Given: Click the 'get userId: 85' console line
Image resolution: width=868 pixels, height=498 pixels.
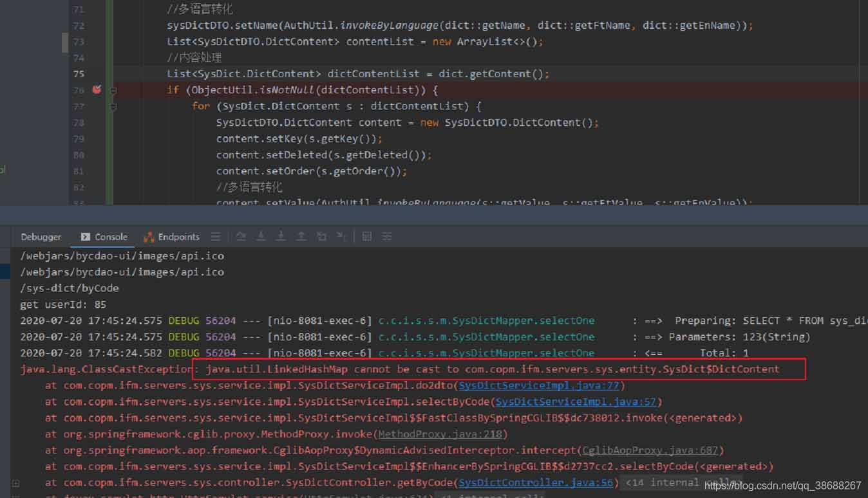Looking at the screenshot, I should point(63,304).
